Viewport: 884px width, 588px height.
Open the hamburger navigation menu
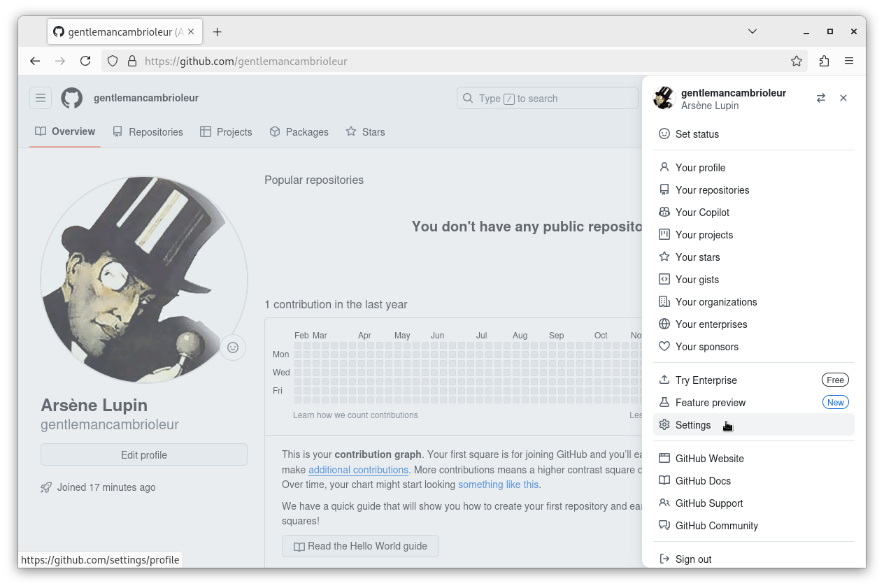(41, 98)
